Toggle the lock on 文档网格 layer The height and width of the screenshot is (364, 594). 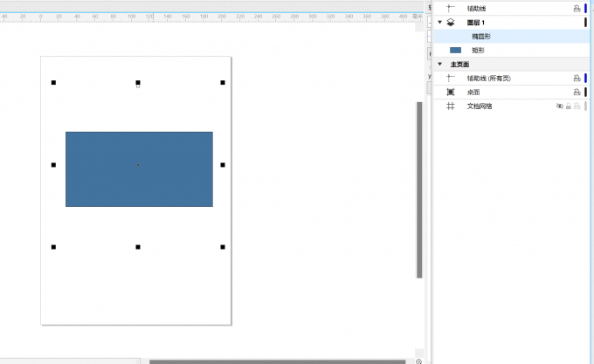[569, 106]
